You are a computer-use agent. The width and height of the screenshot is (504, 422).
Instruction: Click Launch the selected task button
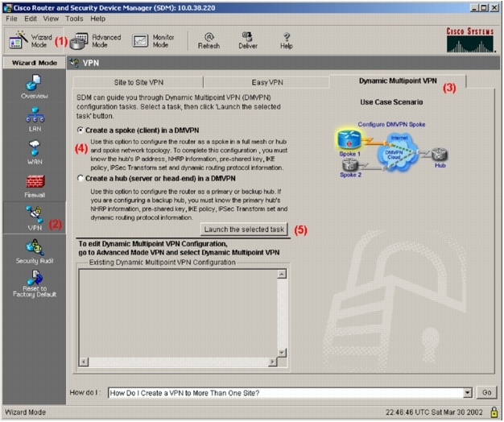pyautogui.click(x=244, y=230)
